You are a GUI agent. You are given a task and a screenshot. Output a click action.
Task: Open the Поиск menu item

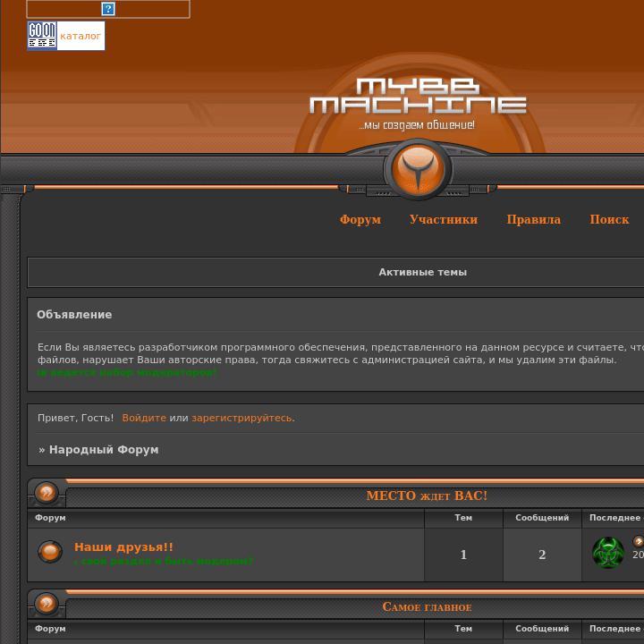pos(609,219)
